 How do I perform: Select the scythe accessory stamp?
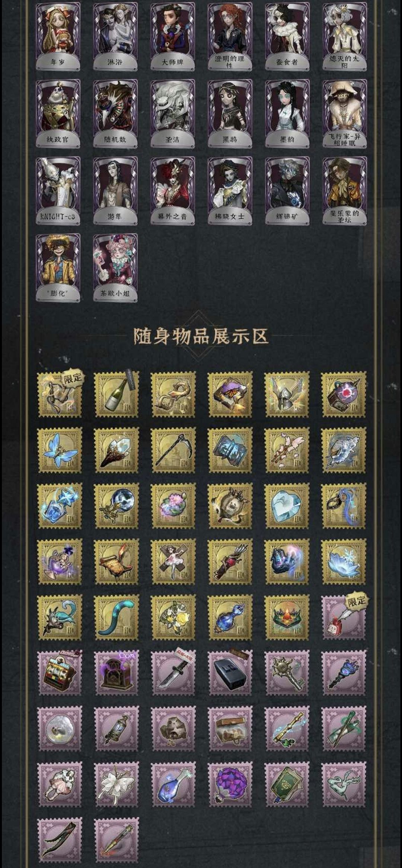click(173, 450)
